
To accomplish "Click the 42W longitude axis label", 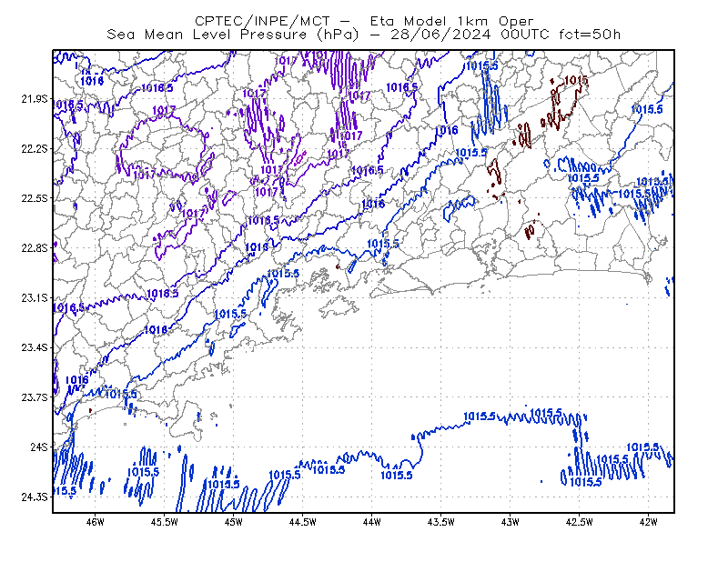I will coord(648,522).
